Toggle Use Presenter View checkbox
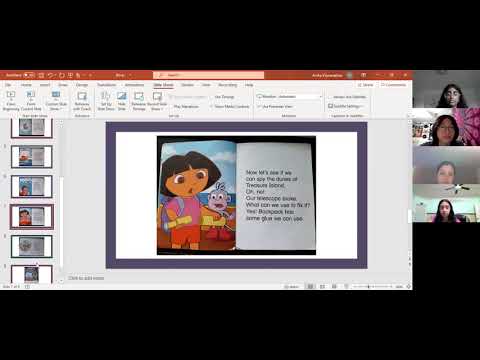 (x=275, y=107)
